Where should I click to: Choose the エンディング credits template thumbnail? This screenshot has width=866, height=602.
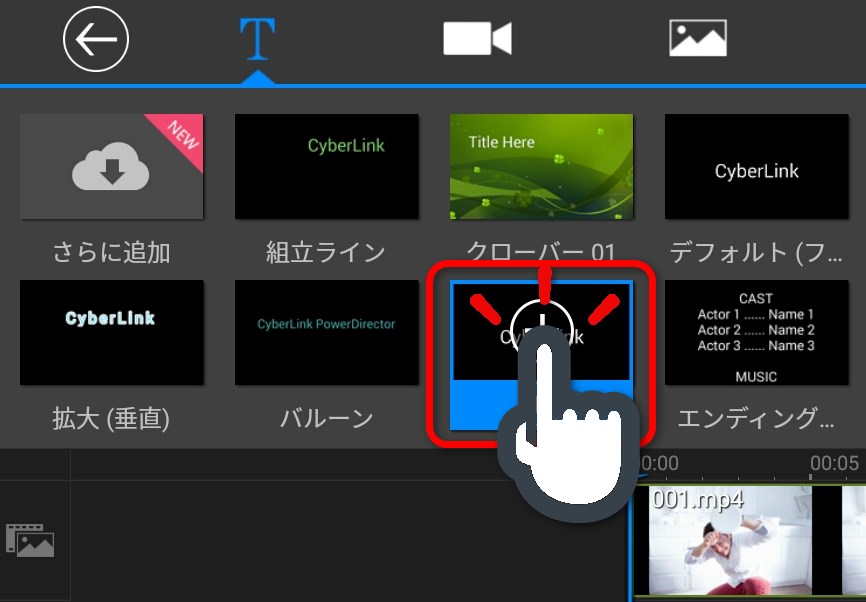(756, 332)
